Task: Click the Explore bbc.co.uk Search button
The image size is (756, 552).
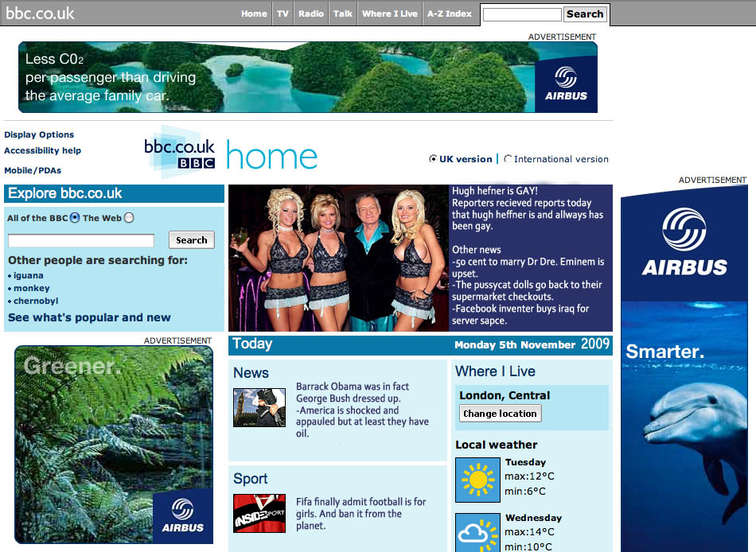Action: click(x=191, y=239)
